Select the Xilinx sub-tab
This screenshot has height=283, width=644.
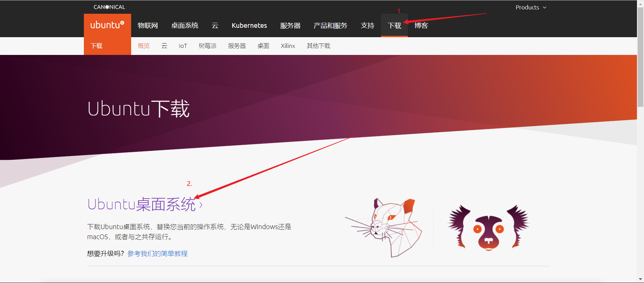tap(288, 46)
